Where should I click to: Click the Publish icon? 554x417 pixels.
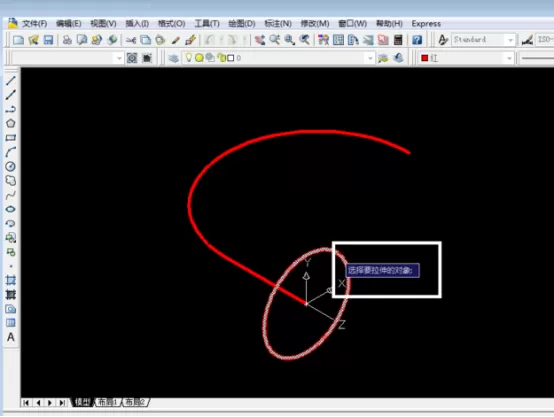[97, 40]
